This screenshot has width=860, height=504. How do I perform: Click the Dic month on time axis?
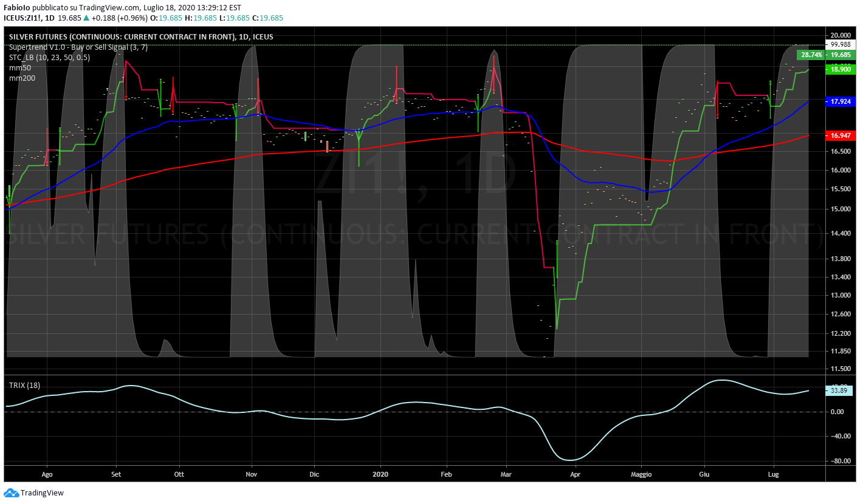[x=314, y=474]
